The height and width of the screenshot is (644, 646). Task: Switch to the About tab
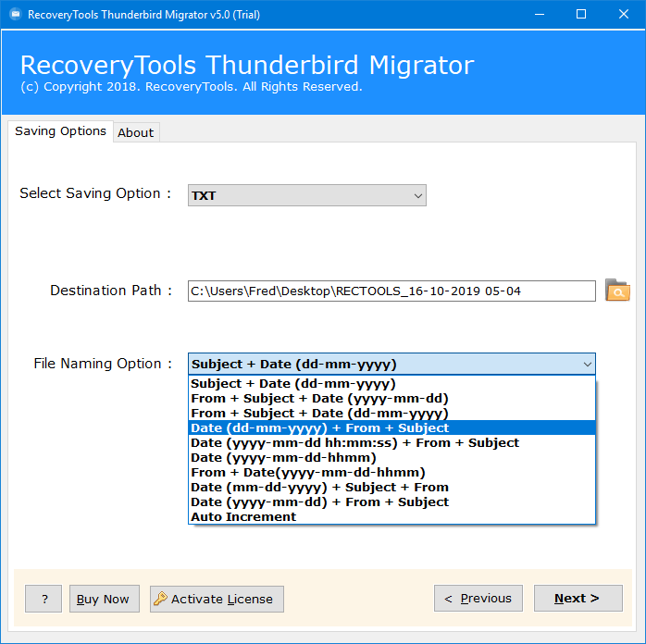136,132
